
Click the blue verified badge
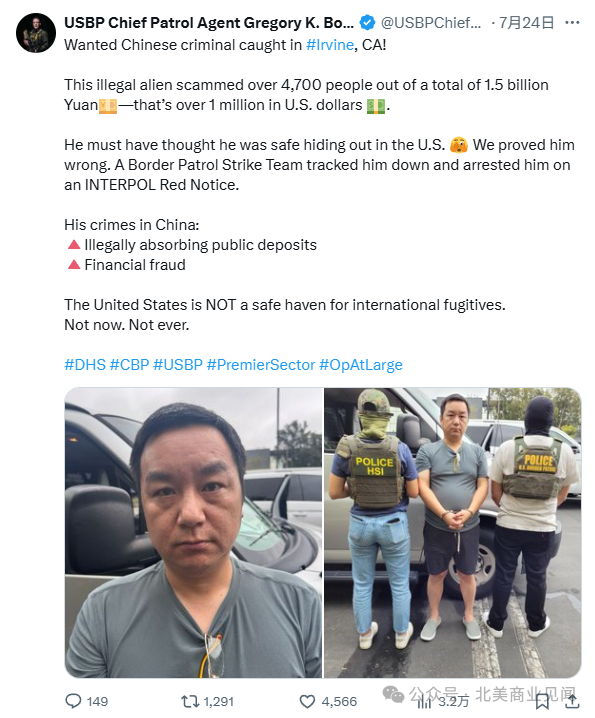[x=367, y=22]
